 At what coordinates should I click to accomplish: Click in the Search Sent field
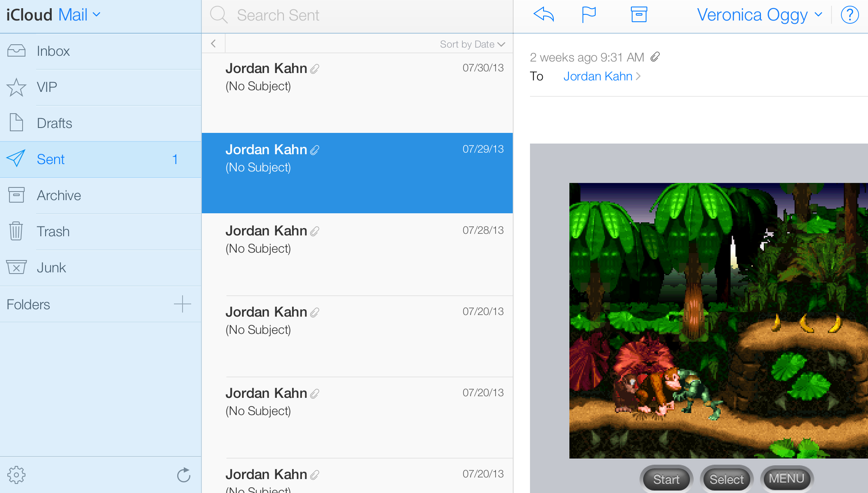point(328,15)
